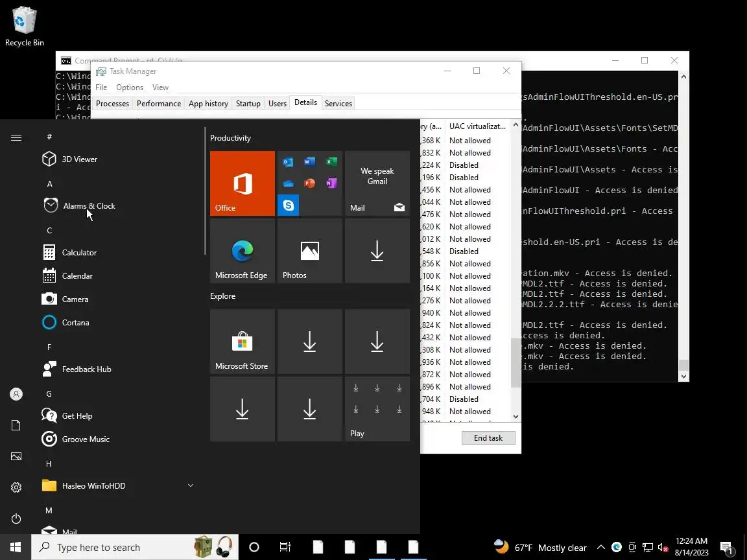Screen dimensions: 747x560
Task: Select the Disabled row with 224 K
Action: (465, 165)
